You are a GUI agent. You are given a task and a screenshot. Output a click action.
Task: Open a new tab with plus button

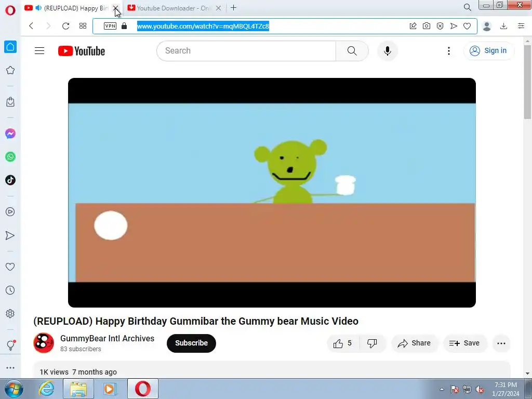click(x=233, y=8)
